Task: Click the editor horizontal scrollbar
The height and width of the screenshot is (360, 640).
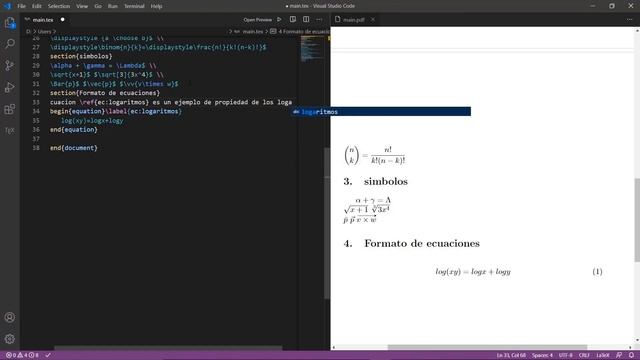Action: [x=168, y=348]
